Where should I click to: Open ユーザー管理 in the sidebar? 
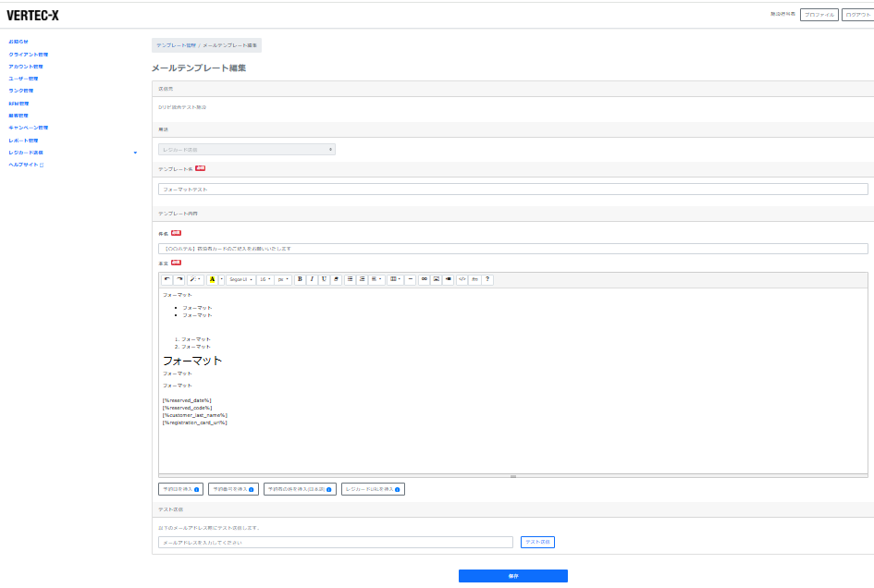click(x=23, y=79)
